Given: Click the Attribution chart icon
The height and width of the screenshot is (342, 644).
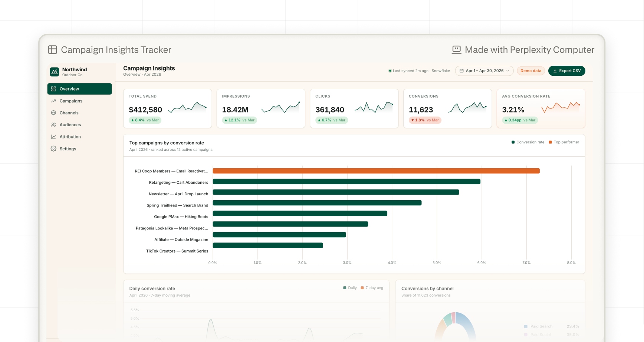Looking at the screenshot, I should click(53, 137).
